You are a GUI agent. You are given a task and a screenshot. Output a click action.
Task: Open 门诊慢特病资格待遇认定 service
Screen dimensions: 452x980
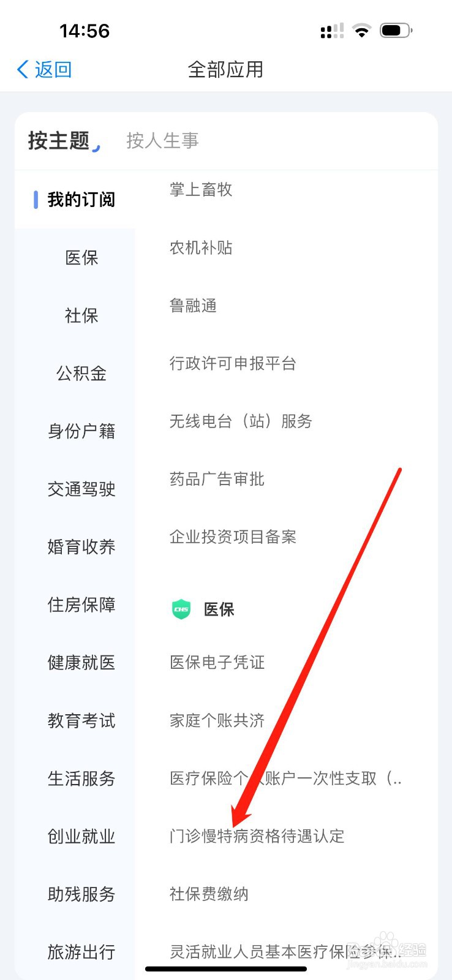coord(257,836)
